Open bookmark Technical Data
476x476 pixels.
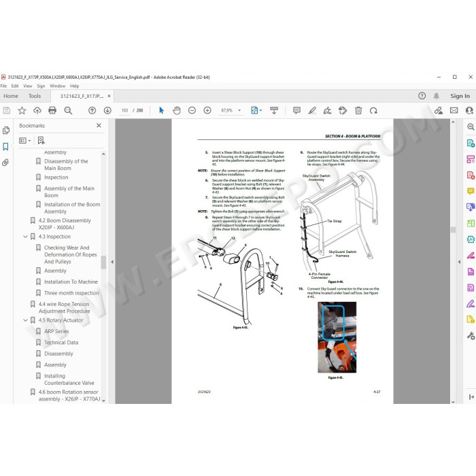coord(61,343)
